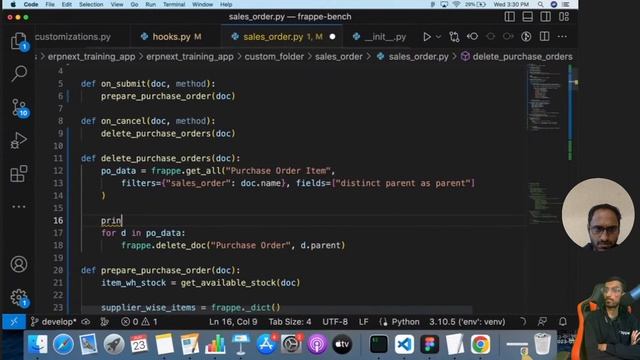The height and width of the screenshot is (360, 640).
Task: Open Source Control view with 10 changes
Action: [19, 108]
